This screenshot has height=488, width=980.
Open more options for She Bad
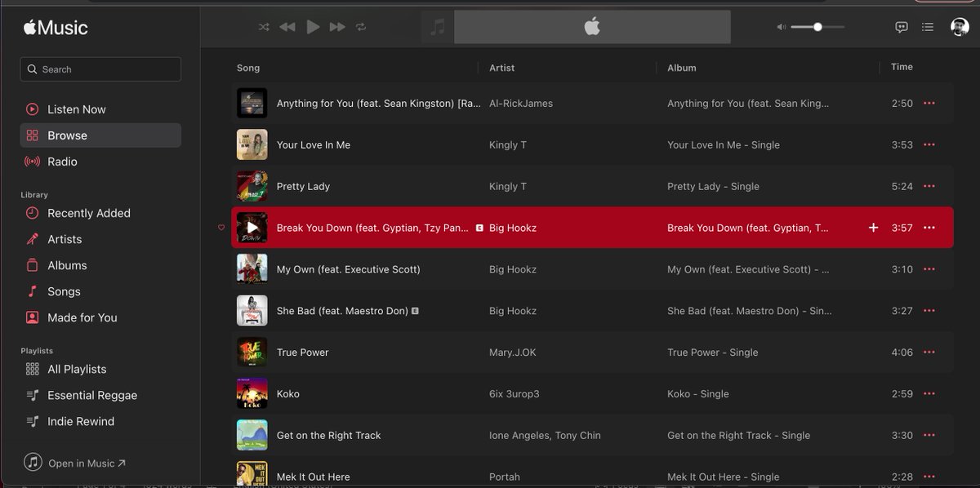click(929, 311)
